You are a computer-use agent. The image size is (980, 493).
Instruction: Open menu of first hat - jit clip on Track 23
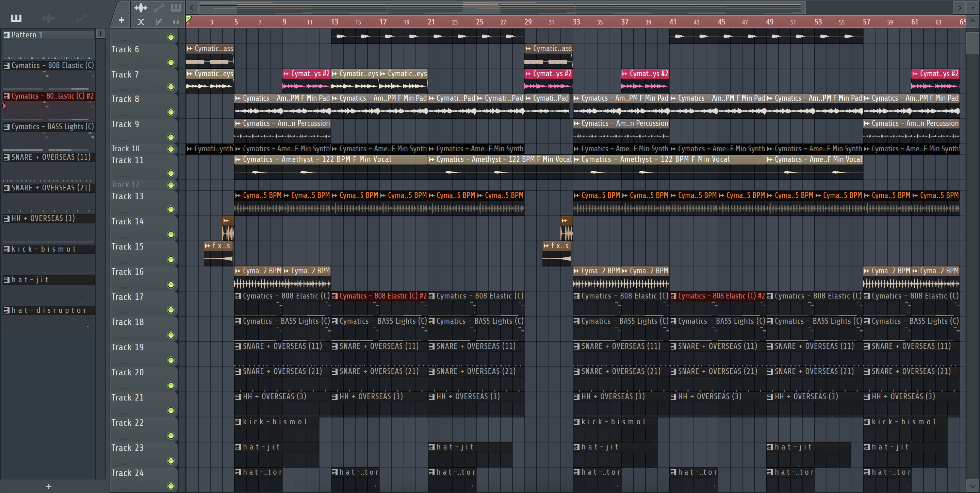238,447
